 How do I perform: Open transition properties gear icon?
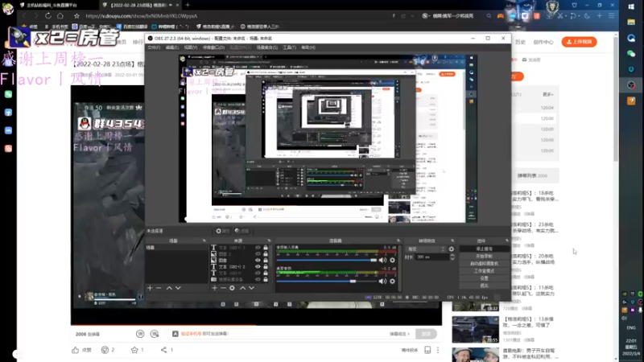[452, 249]
